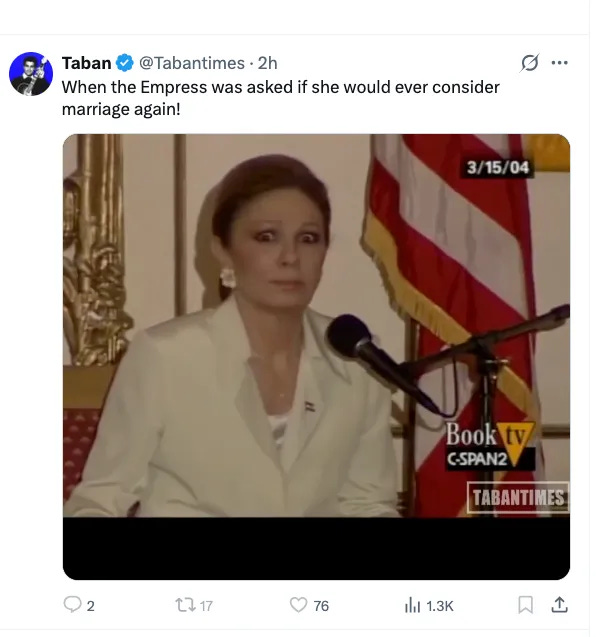Click the 2h timestamp link

point(268,63)
